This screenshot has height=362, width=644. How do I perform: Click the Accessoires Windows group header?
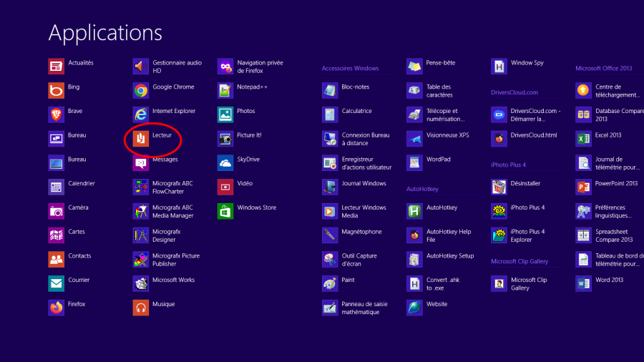click(x=351, y=69)
